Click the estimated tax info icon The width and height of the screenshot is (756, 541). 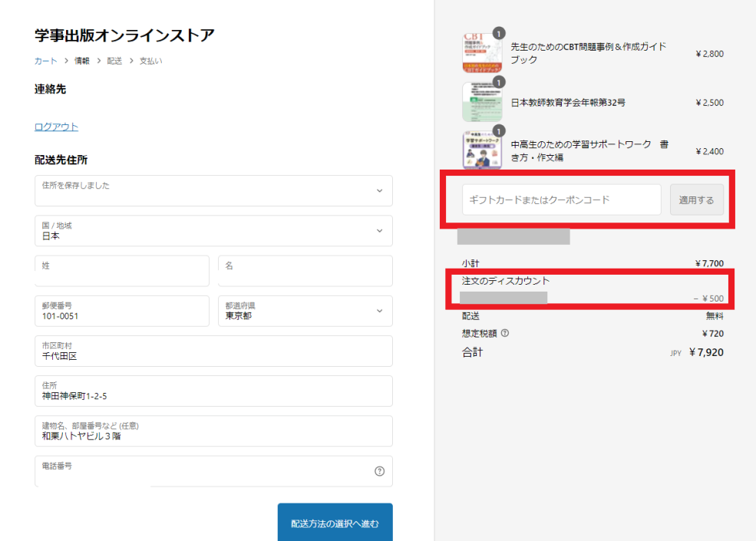504,334
